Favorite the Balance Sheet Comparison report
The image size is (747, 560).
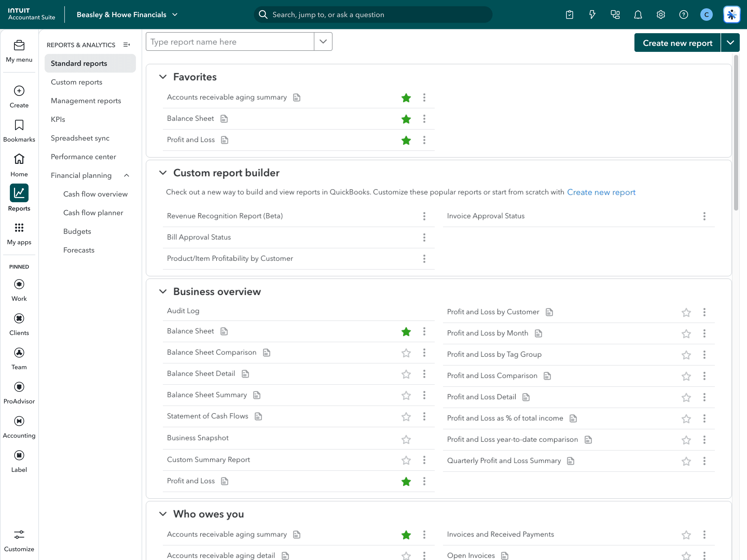(x=406, y=353)
